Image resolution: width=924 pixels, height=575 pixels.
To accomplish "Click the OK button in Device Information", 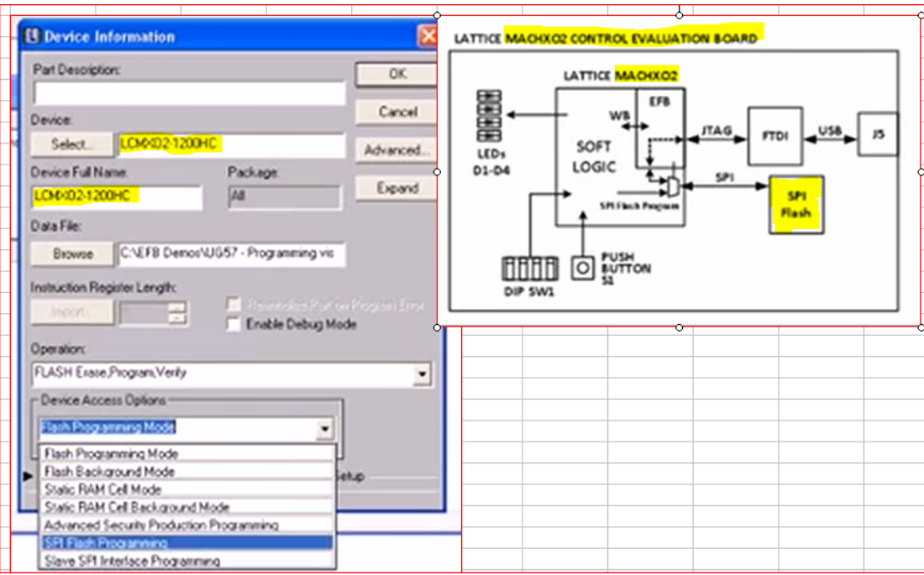I will pyautogui.click(x=396, y=74).
